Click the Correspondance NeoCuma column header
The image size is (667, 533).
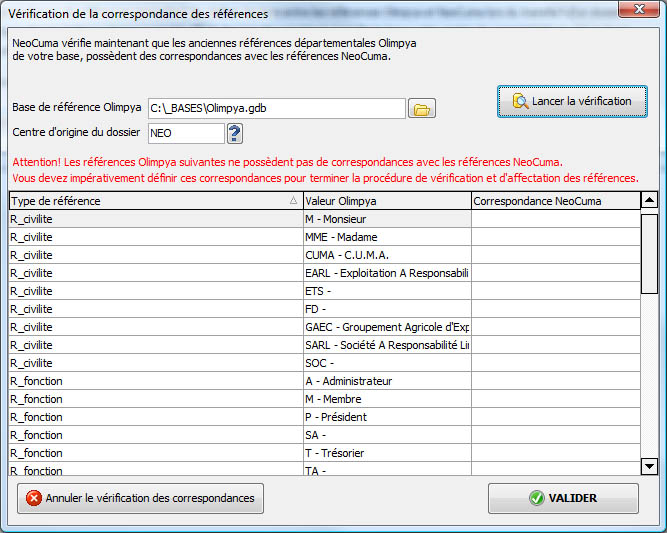point(556,201)
